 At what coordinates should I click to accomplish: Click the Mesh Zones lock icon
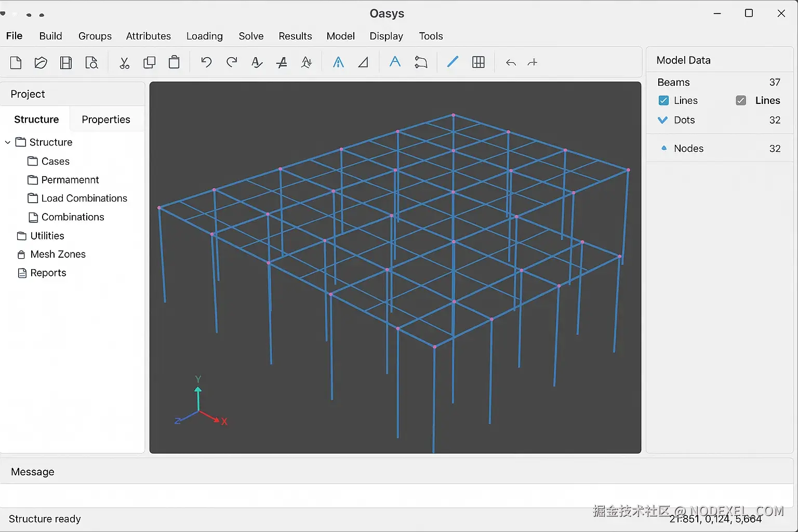click(21, 255)
